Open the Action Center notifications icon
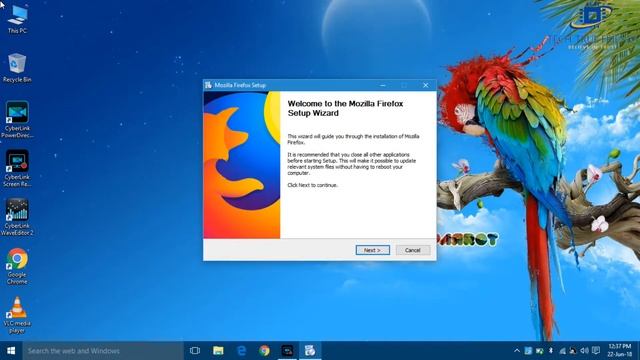The width and height of the screenshot is (640, 360). (x=596, y=351)
